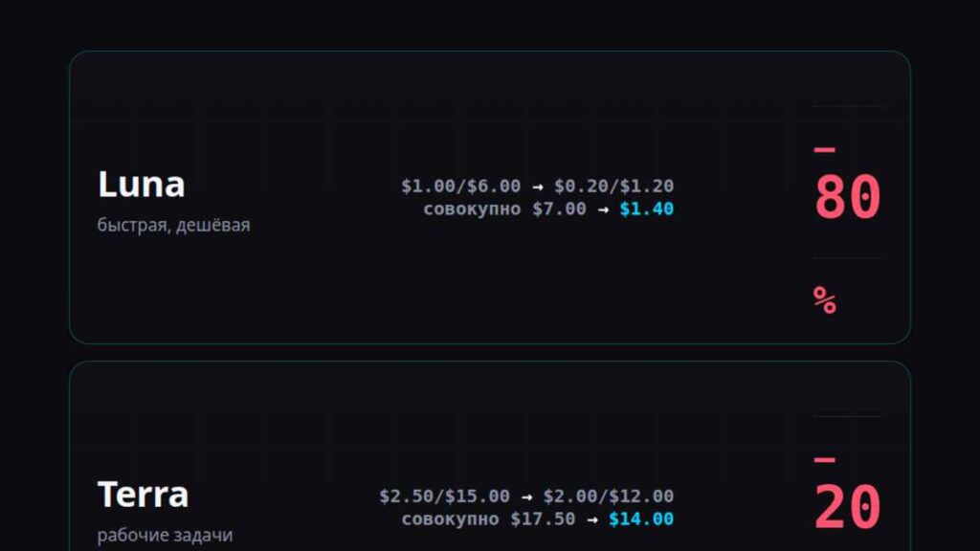Click the red minus sign above 20
The width and height of the screenshot is (980, 551).
coord(824,460)
